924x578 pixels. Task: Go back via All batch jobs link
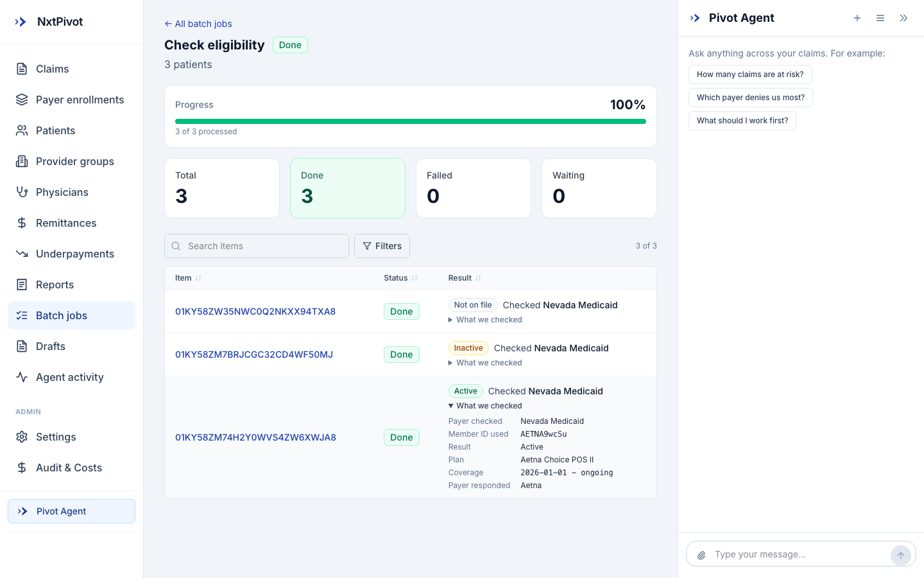click(x=198, y=24)
